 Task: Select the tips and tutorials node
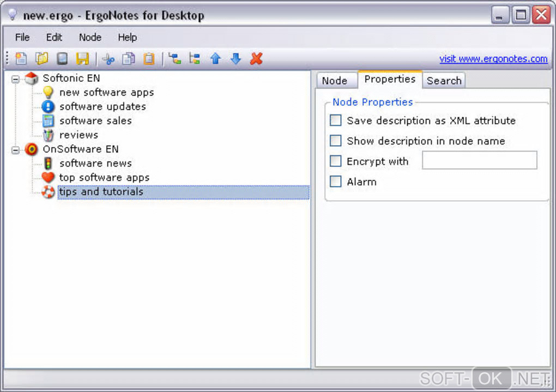[183, 192]
